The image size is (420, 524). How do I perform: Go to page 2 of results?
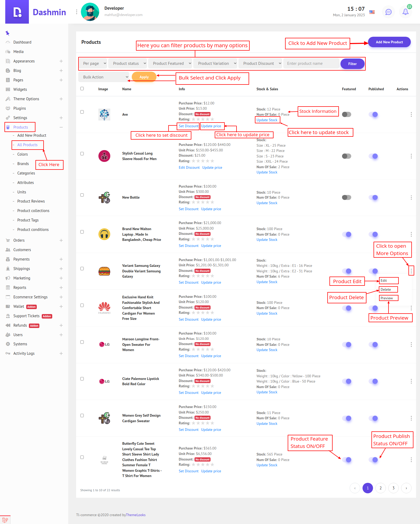(380, 488)
